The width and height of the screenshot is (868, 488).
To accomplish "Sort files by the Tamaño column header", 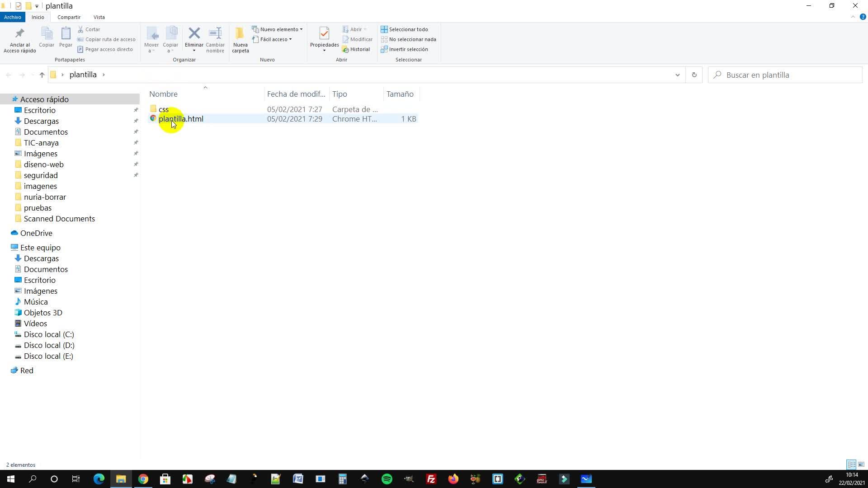I will 400,94.
